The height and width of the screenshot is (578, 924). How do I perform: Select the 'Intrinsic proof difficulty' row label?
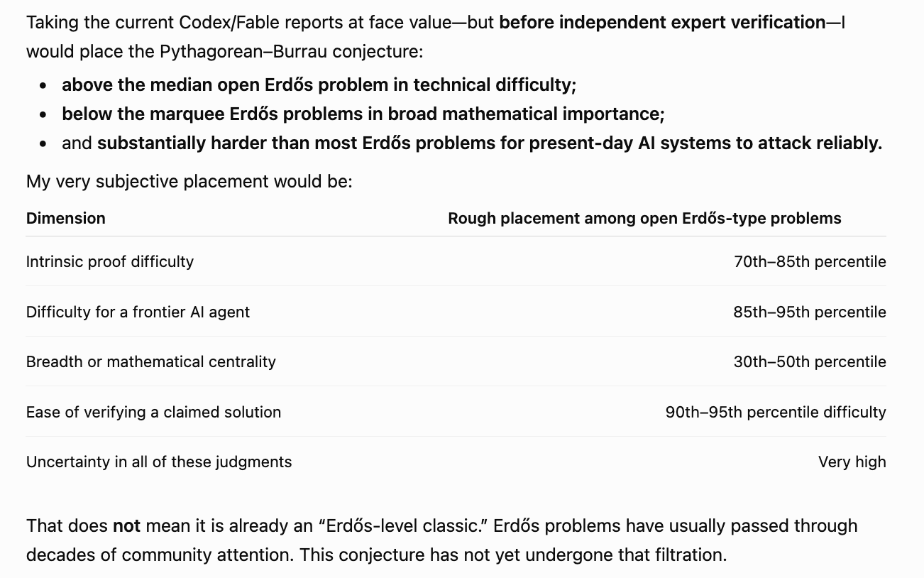click(x=110, y=261)
